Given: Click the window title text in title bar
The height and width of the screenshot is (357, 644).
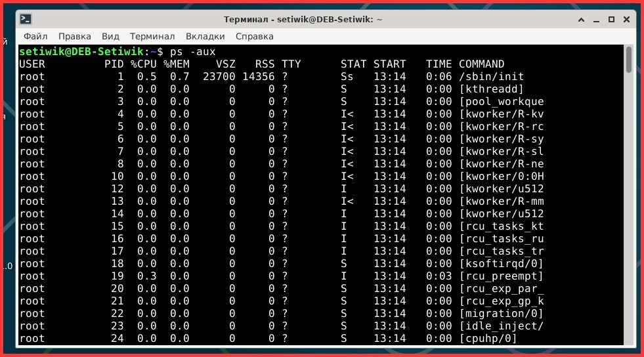Looking at the screenshot, I should 303,19.
